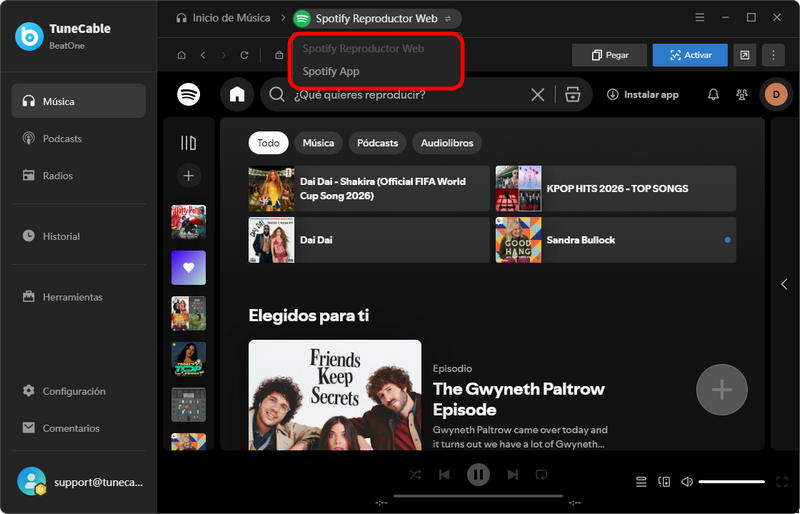
Task: Click the TuneCable BeatOne logo
Action: click(x=29, y=36)
